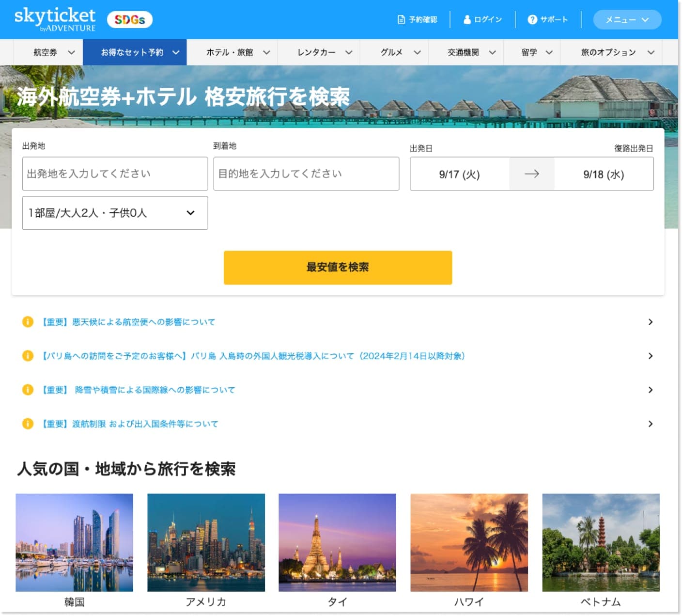Open 予約確認 with the document icon
The height and width of the screenshot is (616, 682).
pyautogui.click(x=418, y=20)
